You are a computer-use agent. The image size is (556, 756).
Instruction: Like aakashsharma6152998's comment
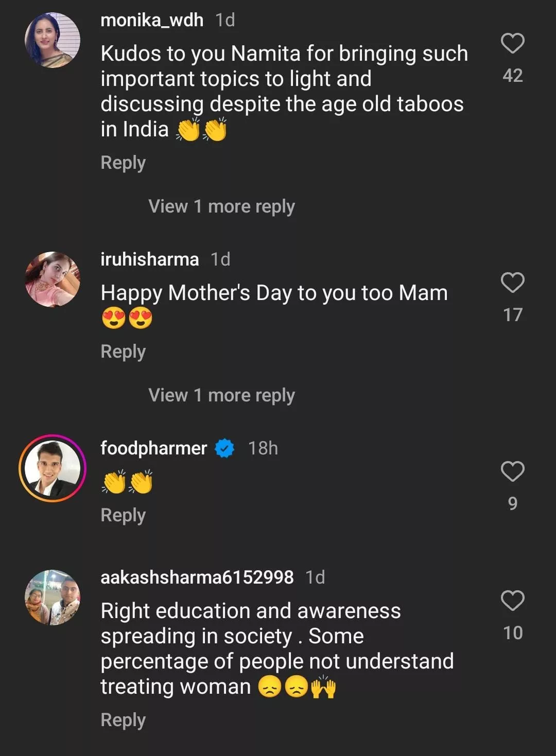click(512, 601)
